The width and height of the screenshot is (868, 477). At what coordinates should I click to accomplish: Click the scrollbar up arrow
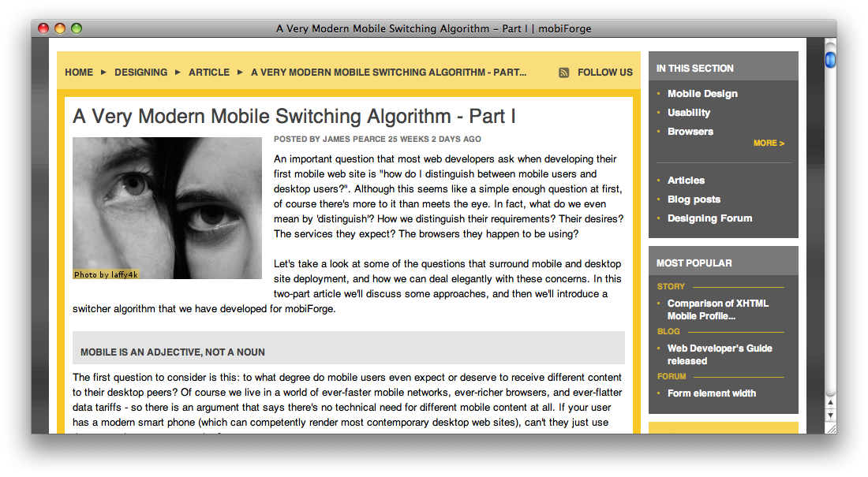coord(830,402)
